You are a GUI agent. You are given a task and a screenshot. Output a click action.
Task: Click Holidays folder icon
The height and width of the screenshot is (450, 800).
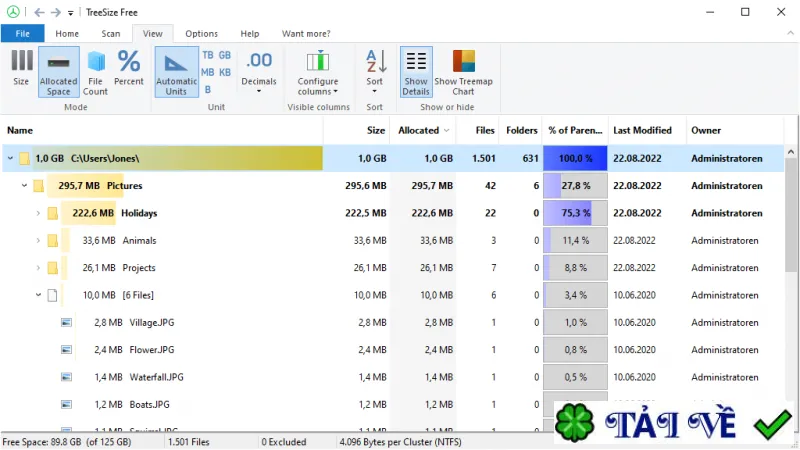[x=53, y=213]
